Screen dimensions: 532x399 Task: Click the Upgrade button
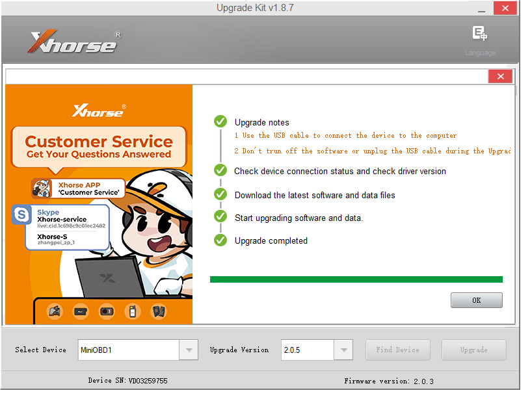pyautogui.click(x=473, y=350)
